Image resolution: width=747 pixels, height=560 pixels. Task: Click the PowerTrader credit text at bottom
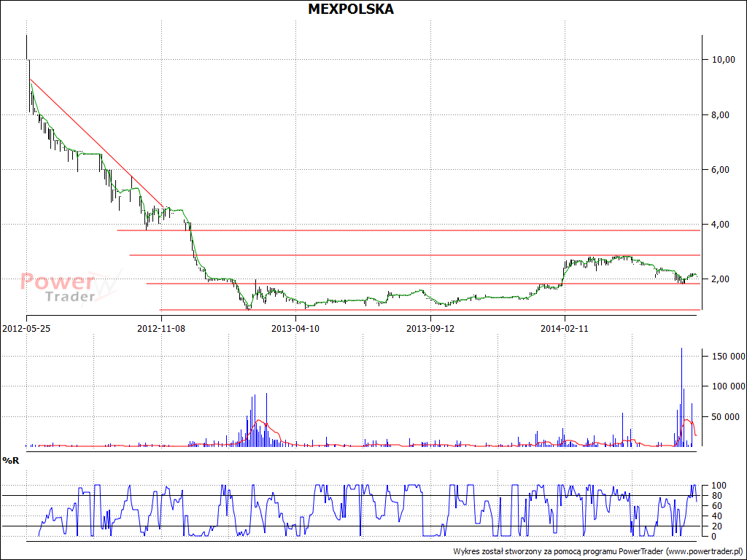click(598, 551)
